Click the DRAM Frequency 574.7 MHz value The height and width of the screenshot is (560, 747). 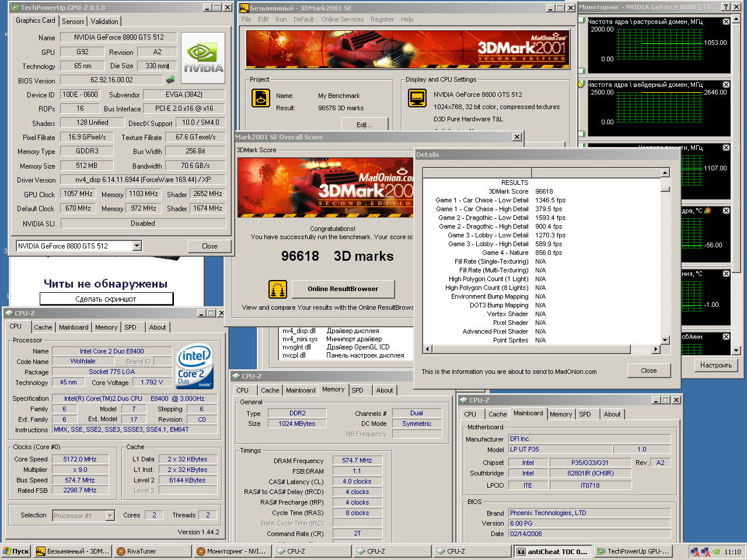357,460
